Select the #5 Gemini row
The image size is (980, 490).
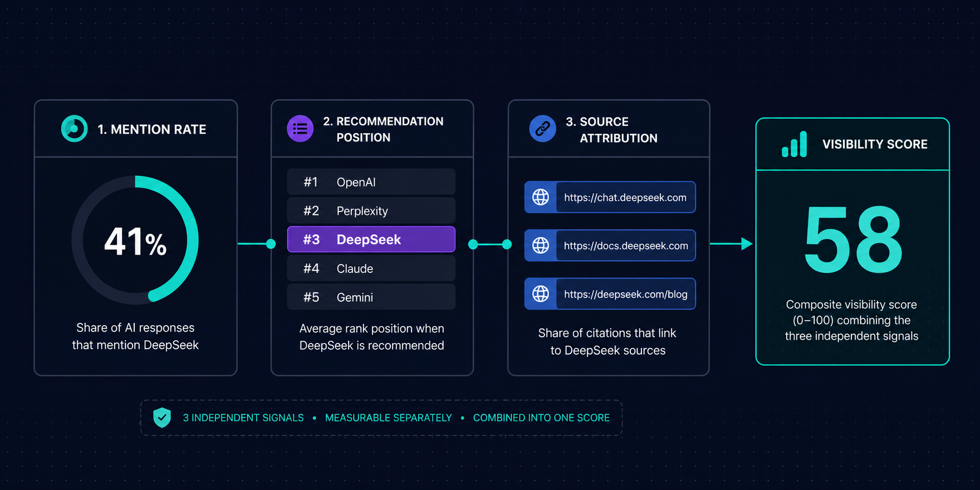(x=371, y=297)
